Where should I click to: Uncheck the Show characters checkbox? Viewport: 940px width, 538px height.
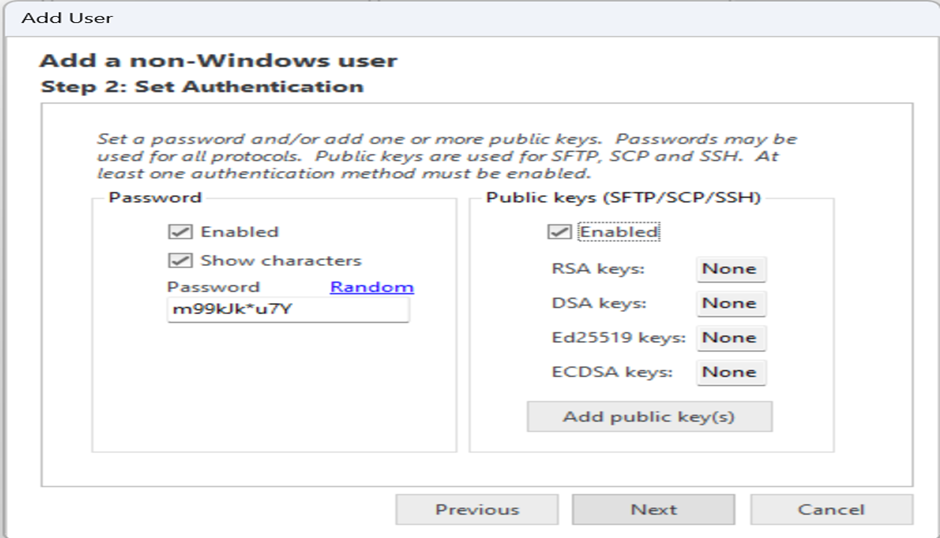pos(180,261)
